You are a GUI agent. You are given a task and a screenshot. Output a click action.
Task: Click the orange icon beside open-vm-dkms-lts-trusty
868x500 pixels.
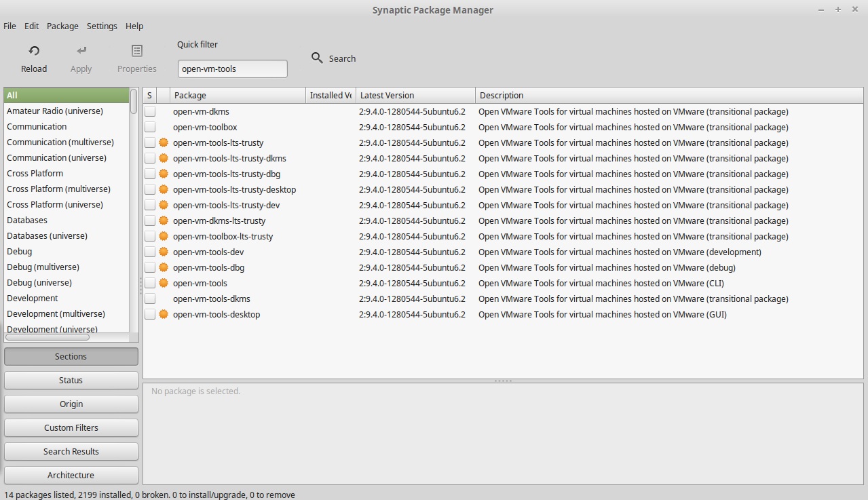[163, 220]
